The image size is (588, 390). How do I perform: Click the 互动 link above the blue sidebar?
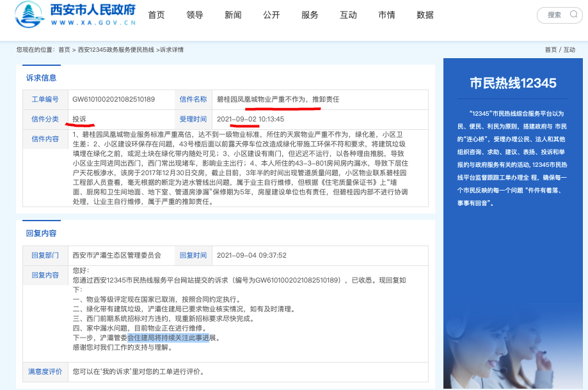569,50
